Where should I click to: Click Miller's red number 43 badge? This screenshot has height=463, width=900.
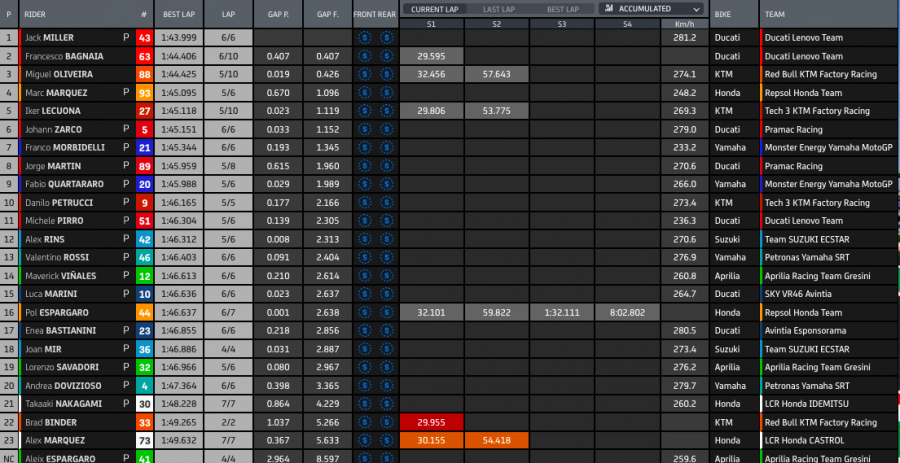point(144,38)
